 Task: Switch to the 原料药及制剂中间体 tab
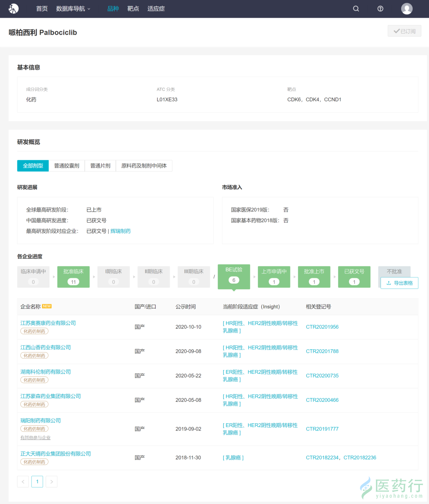coord(144,166)
